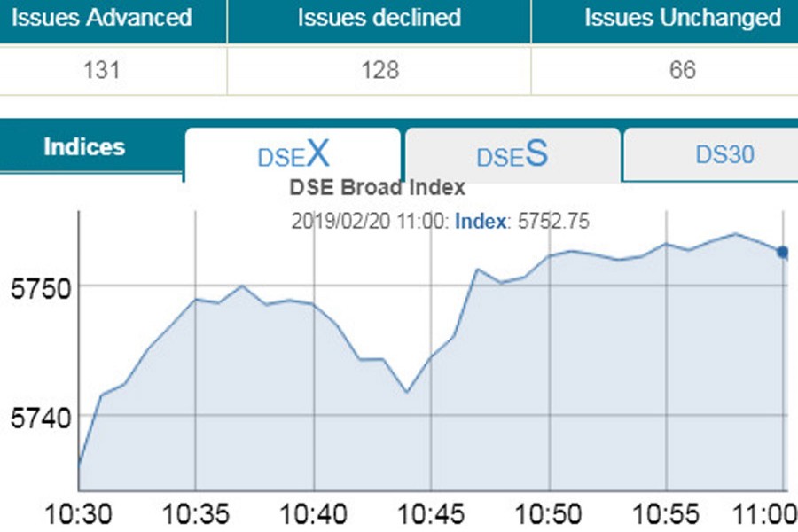Select the DS30 tab
Viewport: 798px width, 532px height.
[x=724, y=155]
